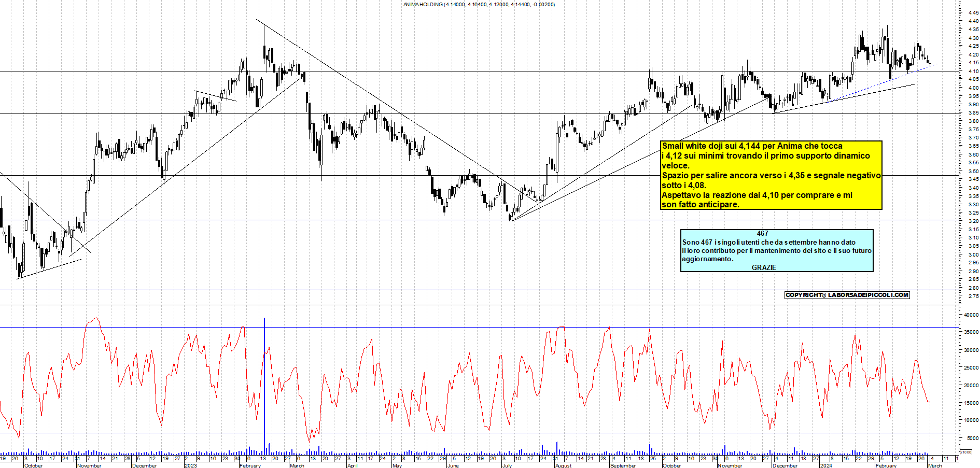Select the 4.10 price axis label
The height and width of the screenshot is (468, 980).
click(973, 71)
